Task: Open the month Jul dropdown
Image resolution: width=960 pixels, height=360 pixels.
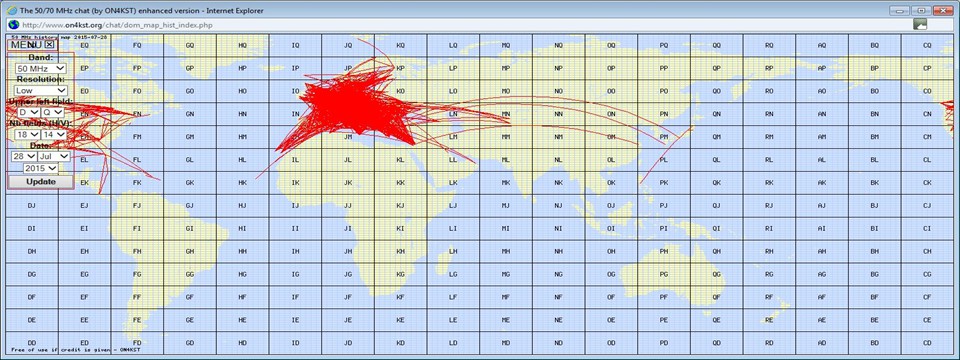Action: [54, 156]
